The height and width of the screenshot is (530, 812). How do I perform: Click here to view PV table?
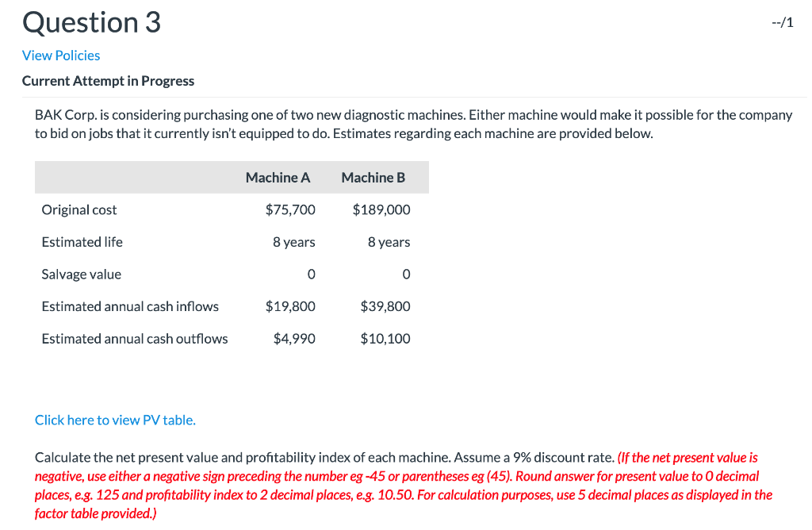click(114, 420)
